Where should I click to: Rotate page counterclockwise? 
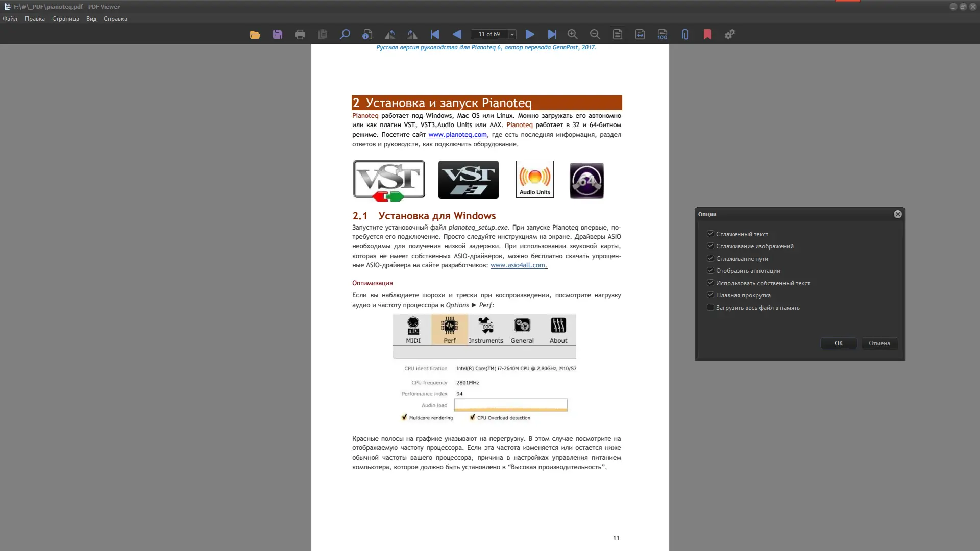tap(390, 34)
